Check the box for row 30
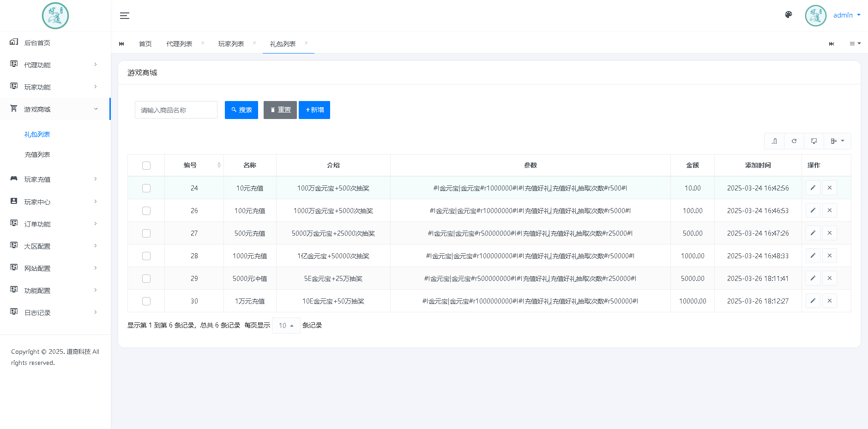 [146, 301]
